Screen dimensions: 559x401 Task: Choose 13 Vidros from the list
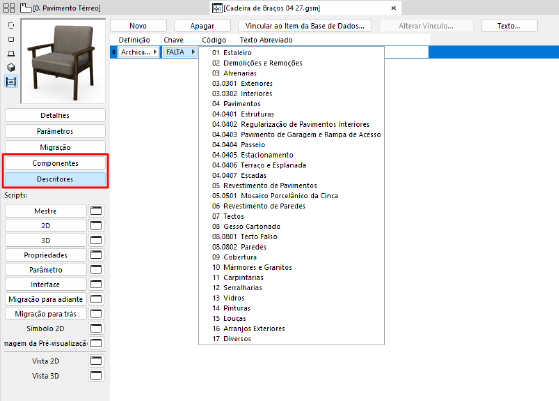coord(291,298)
